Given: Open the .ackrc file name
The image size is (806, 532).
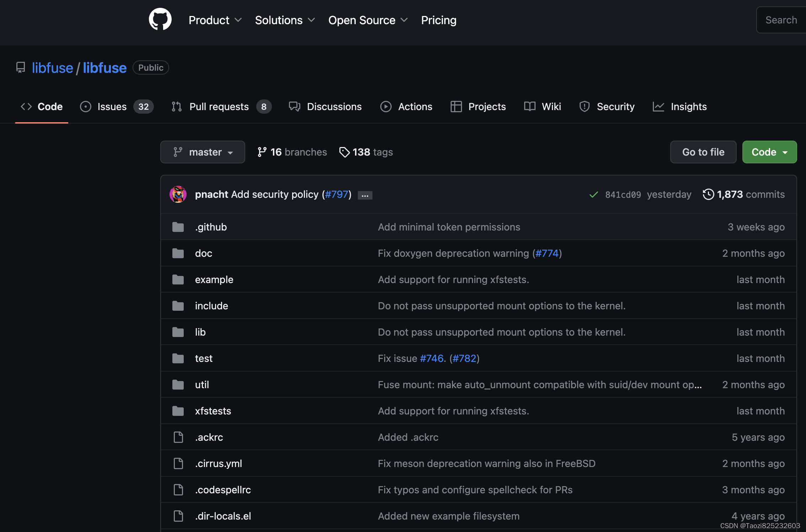Looking at the screenshot, I should (x=209, y=437).
